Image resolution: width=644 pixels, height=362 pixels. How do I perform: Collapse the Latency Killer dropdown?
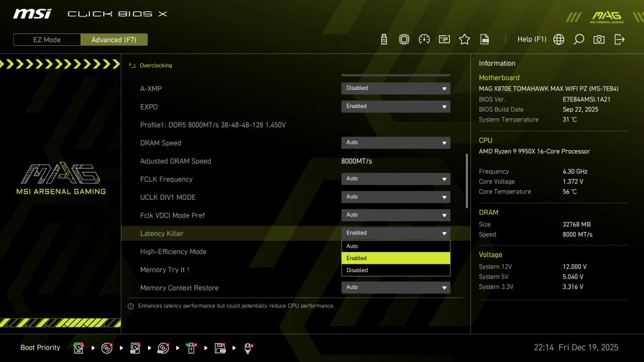(396, 233)
